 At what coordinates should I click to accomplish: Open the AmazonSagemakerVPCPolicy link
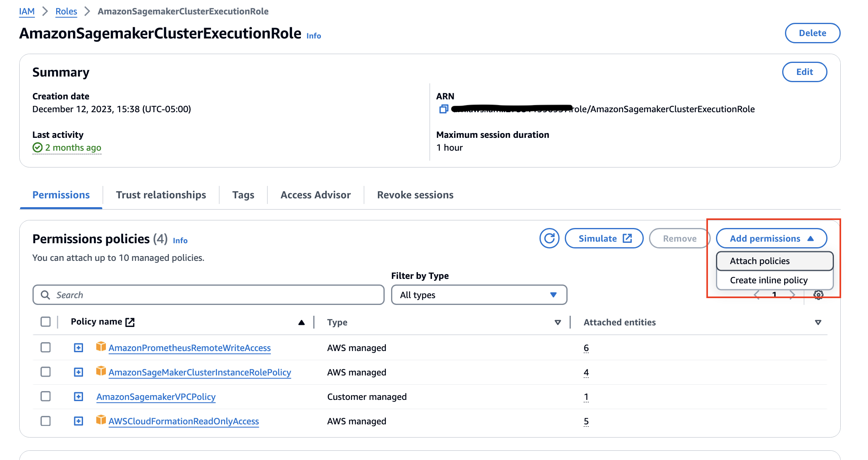[156, 397]
